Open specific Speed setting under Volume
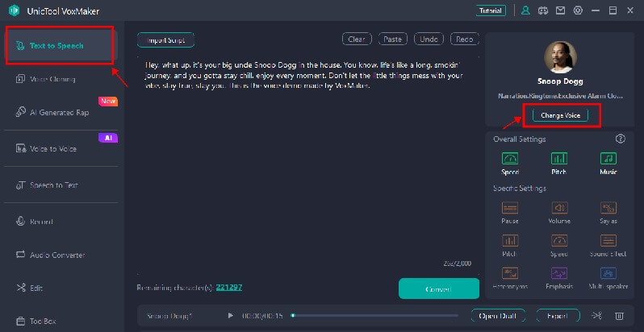 pyautogui.click(x=559, y=246)
